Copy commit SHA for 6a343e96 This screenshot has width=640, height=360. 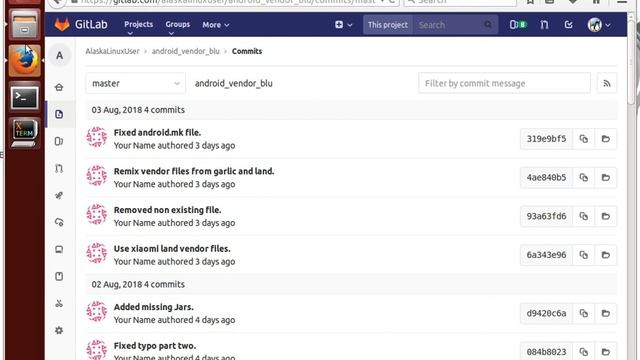pos(584,255)
